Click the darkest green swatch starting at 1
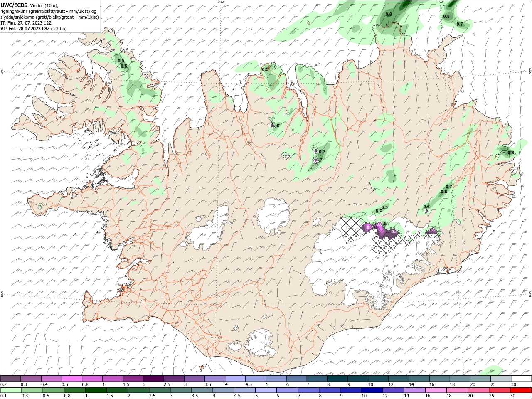Viewport: 532px width, 399px height. (96, 390)
